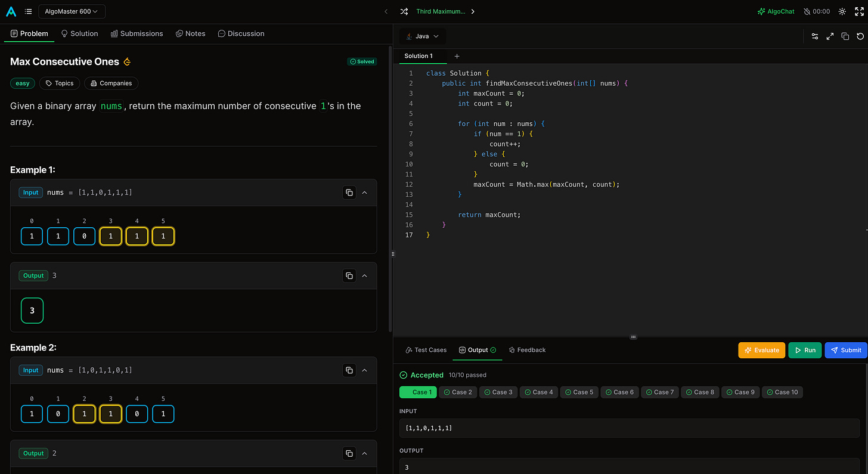Open the Submissions tab
This screenshot has height=474, width=868.
(137, 33)
